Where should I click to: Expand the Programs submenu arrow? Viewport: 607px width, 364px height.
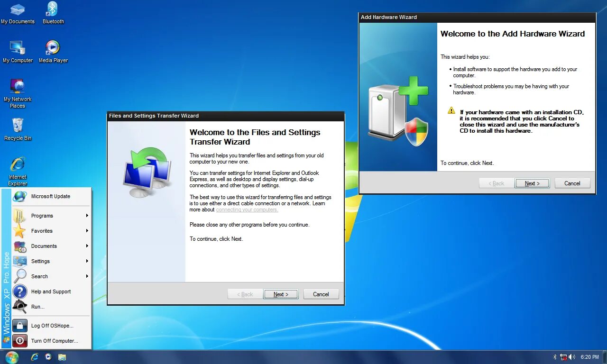click(87, 216)
